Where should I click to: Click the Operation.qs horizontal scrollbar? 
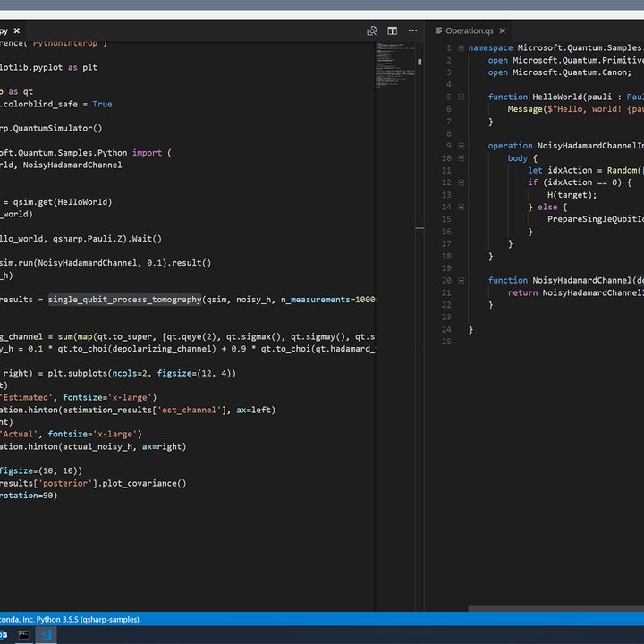pyautogui.click(x=555, y=608)
